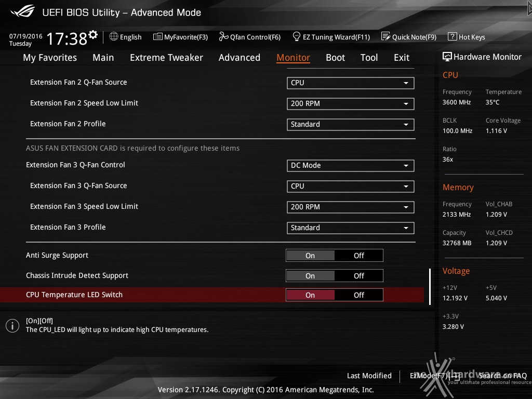Click the 07/19/2016 date text
The height and width of the screenshot is (399, 532).
click(x=26, y=36)
